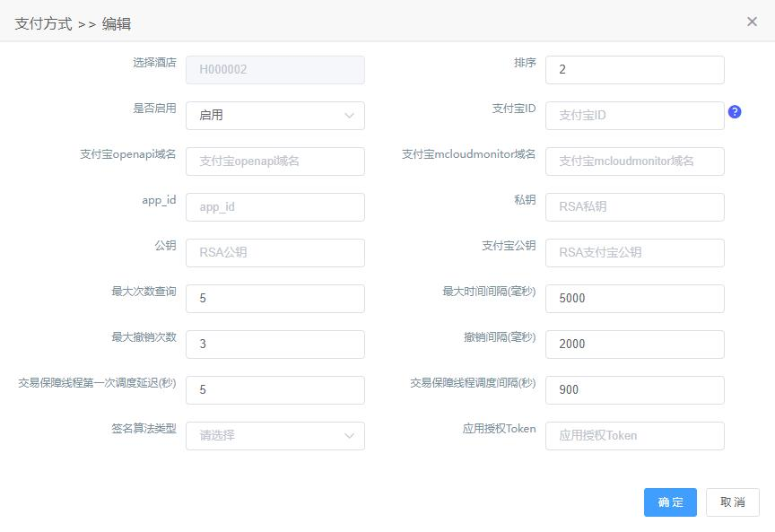Select the 撤销间隔(毫秒) field showing 2000
The height and width of the screenshot is (532, 775).
tap(635, 344)
